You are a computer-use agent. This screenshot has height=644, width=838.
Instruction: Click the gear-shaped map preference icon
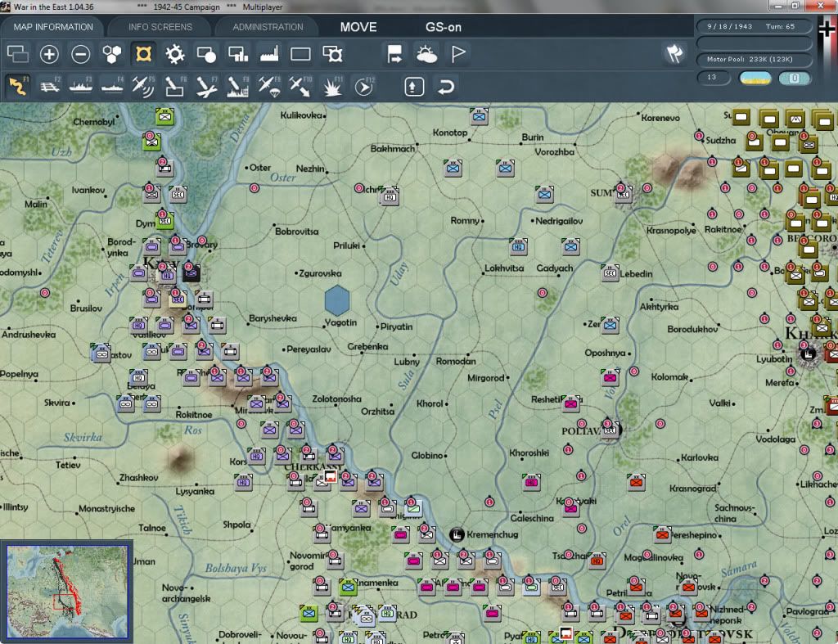tap(175, 54)
